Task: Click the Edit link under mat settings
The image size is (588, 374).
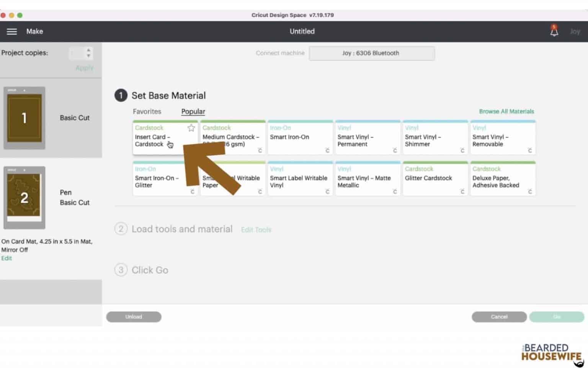Action: coord(7,258)
